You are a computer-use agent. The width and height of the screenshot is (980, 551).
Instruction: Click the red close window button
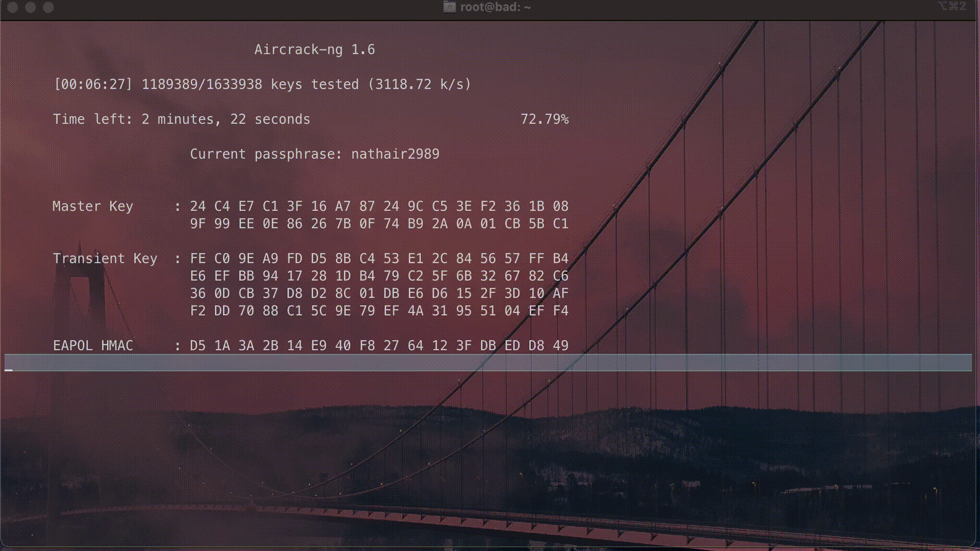(x=13, y=7)
